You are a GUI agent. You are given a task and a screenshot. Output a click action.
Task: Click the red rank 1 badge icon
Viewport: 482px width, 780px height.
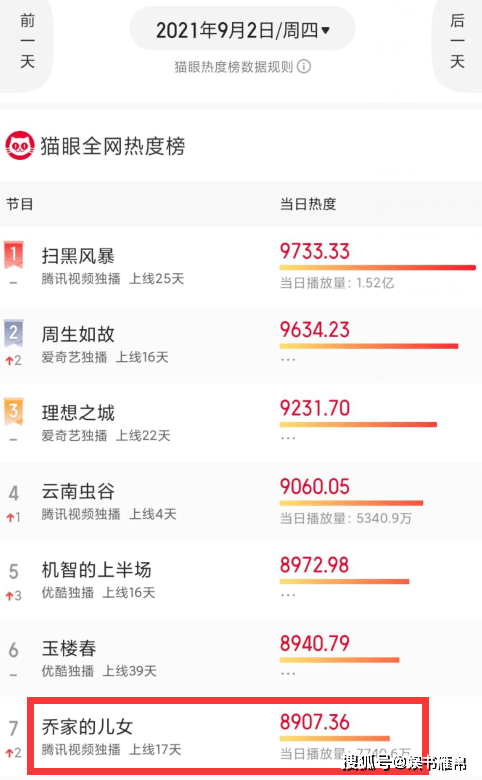pos(14,255)
